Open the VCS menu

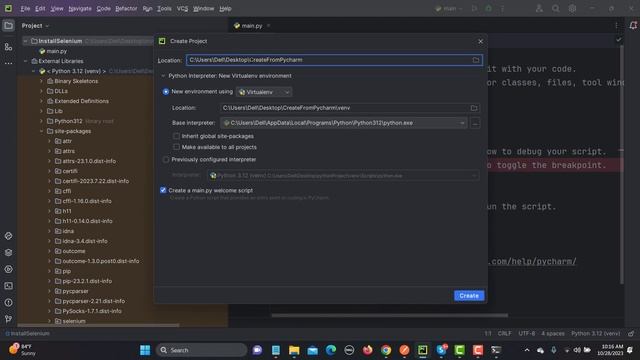(x=182, y=8)
